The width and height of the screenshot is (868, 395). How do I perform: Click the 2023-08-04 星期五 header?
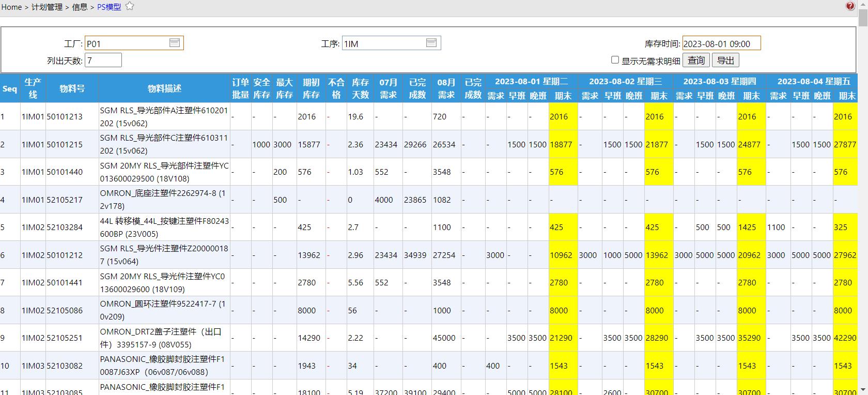813,81
